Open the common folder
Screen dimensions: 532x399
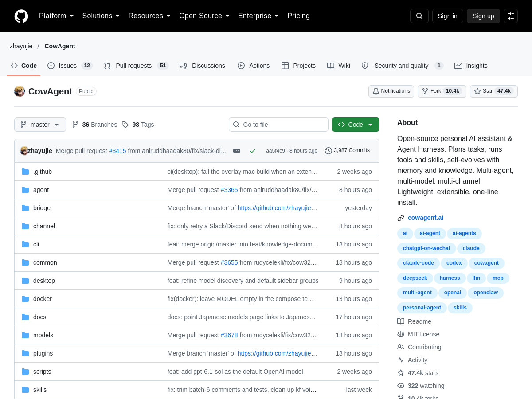point(45,262)
